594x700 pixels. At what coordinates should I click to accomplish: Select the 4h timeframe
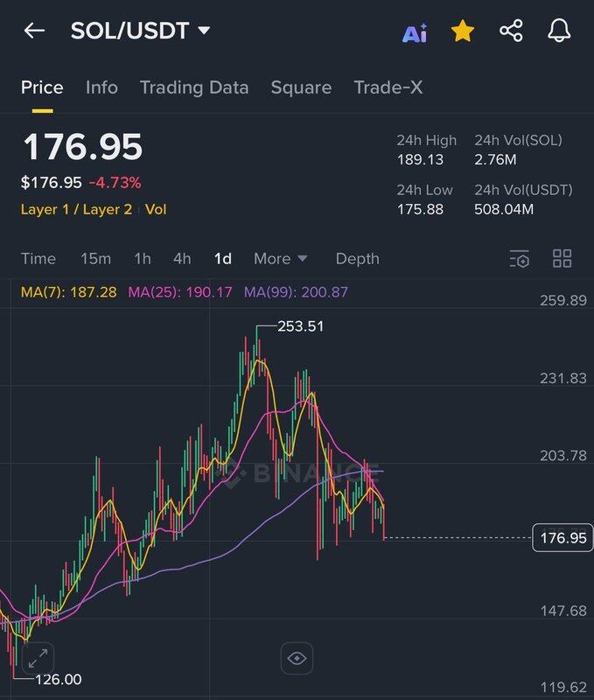182,259
